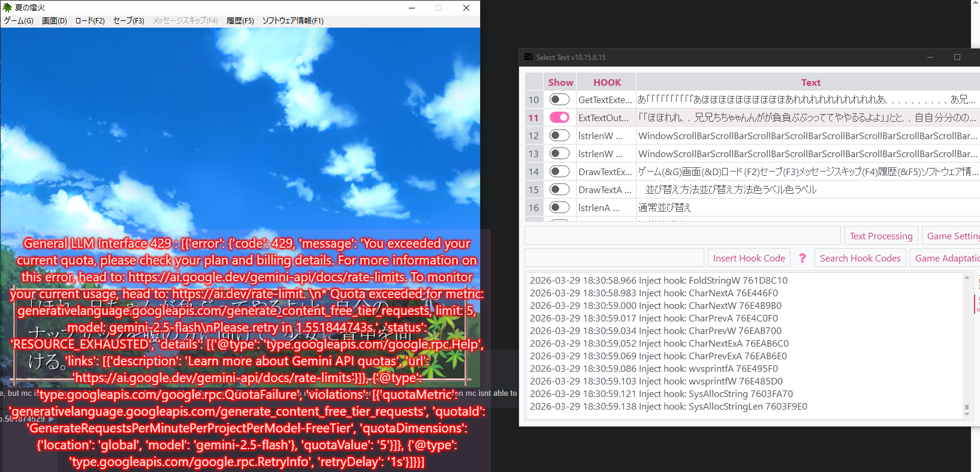Click row number 16 in the hook table

coord(533,208)
